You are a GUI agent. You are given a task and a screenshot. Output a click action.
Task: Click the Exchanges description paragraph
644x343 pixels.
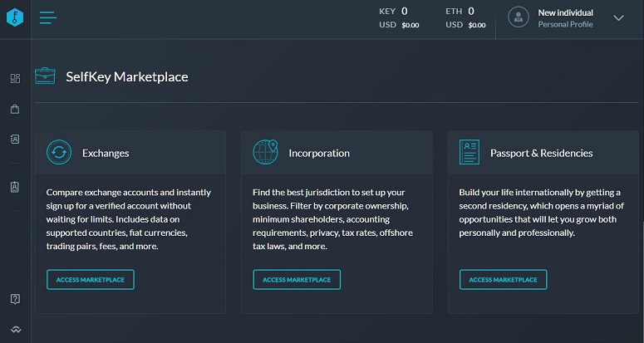tap(129, 219)
